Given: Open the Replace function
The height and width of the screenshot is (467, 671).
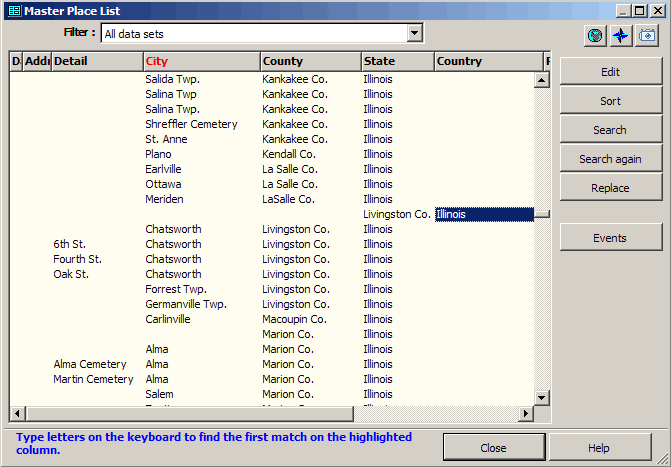Looking at the screenshot, I should 610,188.
